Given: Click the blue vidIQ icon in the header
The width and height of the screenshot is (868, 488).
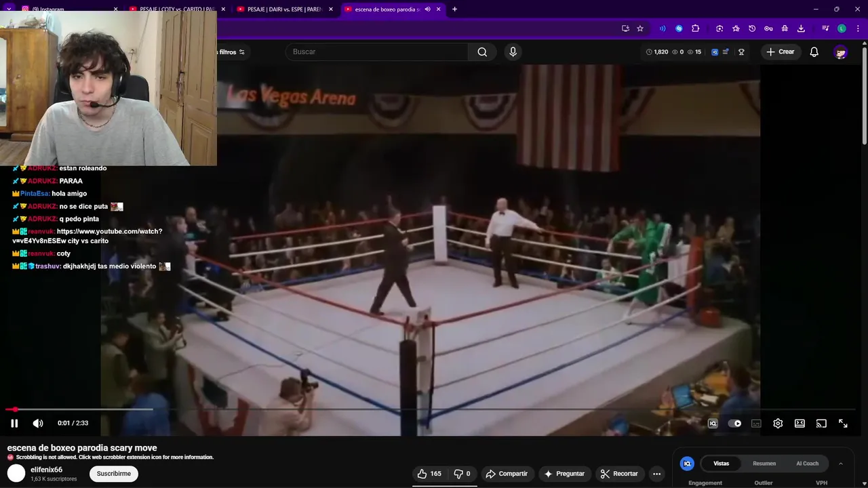Looking at the screenshot, I should pyautogui.click(x=715, y=52).
